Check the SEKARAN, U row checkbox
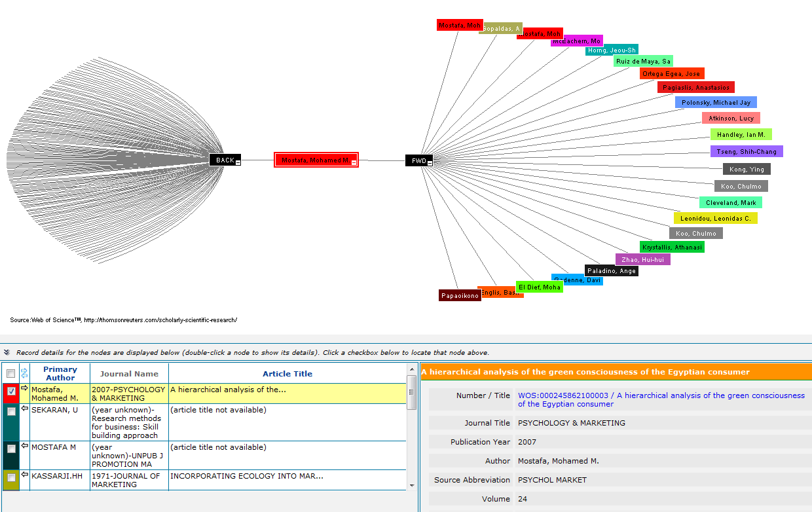Viewport: 812px width, 512px height. click(x=11, y=411)
